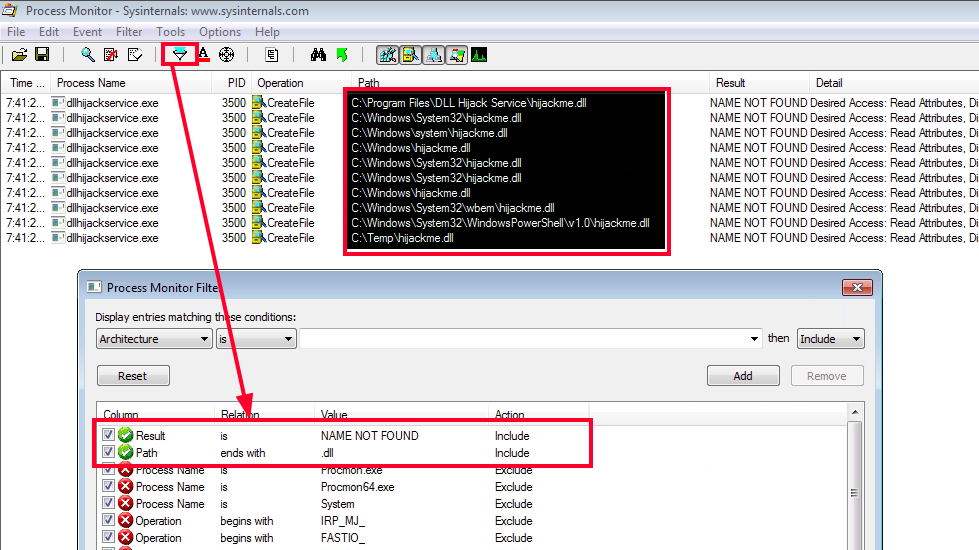Viewport: 979px width, 550px height.
Task: Click the filter list scrollbar up arrow
Action: [x=855, y=412]
